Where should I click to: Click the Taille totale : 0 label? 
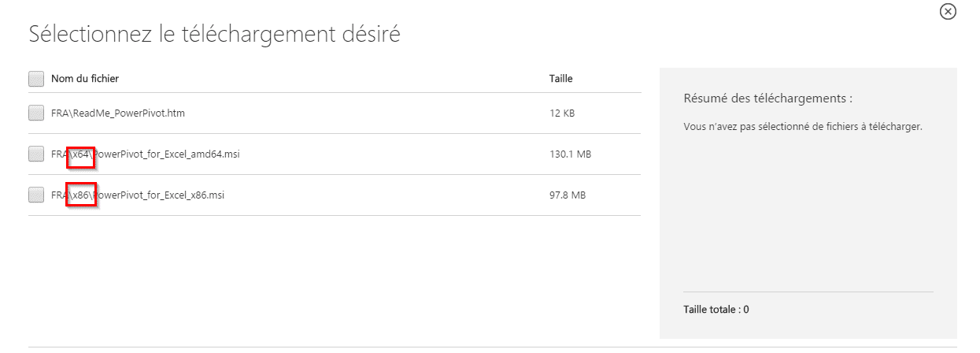(x=716, y=310)
